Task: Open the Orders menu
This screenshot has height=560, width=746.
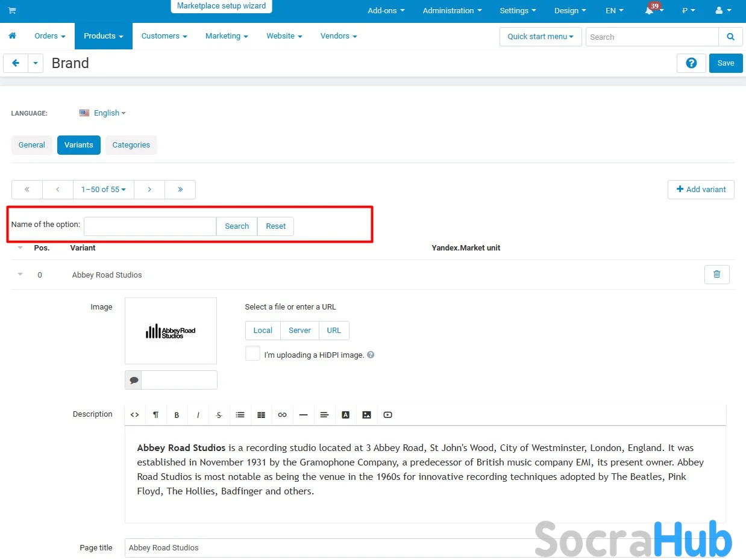Action: click(x=50, y=36)
